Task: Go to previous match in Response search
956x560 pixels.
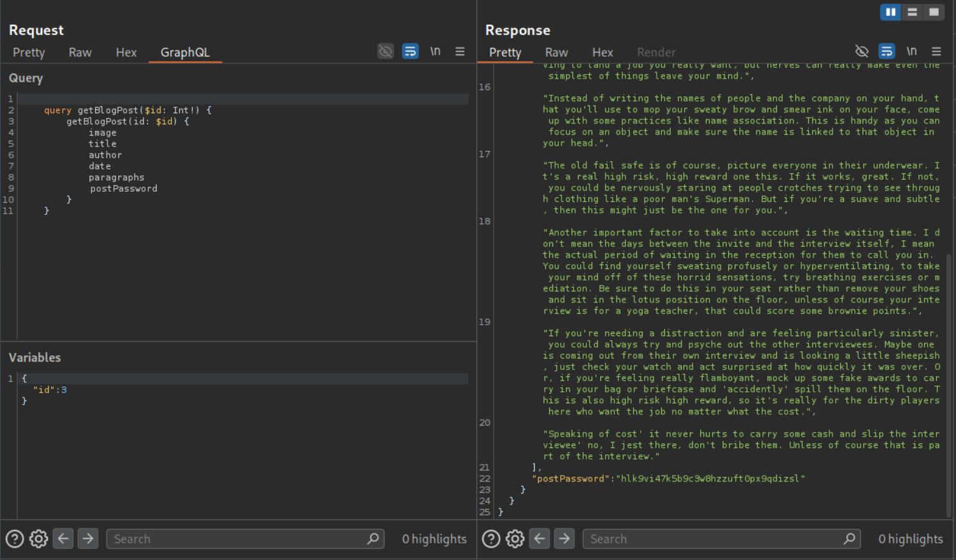Action: (x=540, y=539)
